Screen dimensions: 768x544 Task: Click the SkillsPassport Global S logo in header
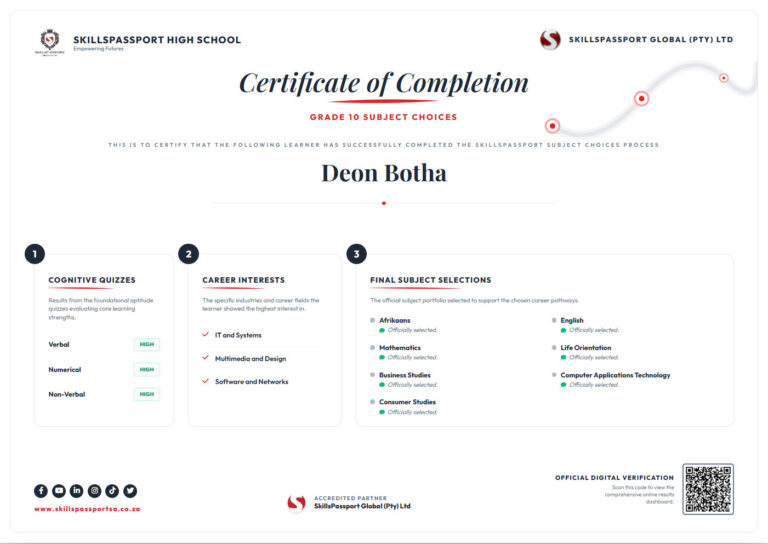coord(550,40)
